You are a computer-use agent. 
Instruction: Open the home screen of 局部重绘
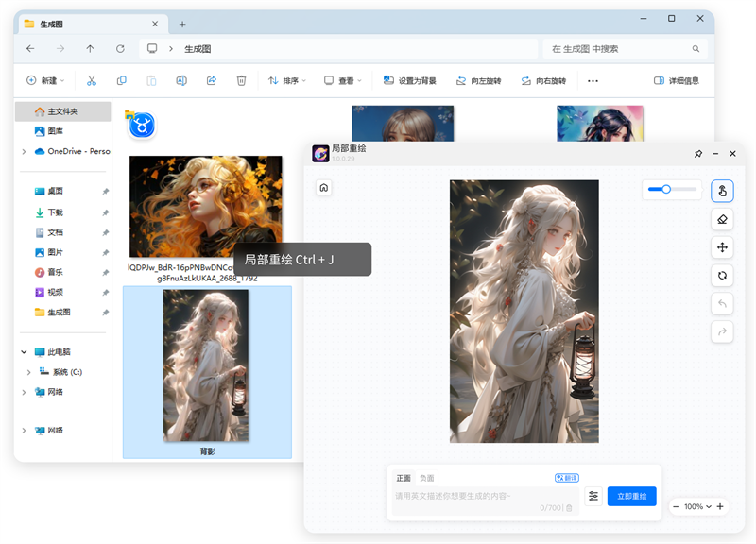point(323,188)
